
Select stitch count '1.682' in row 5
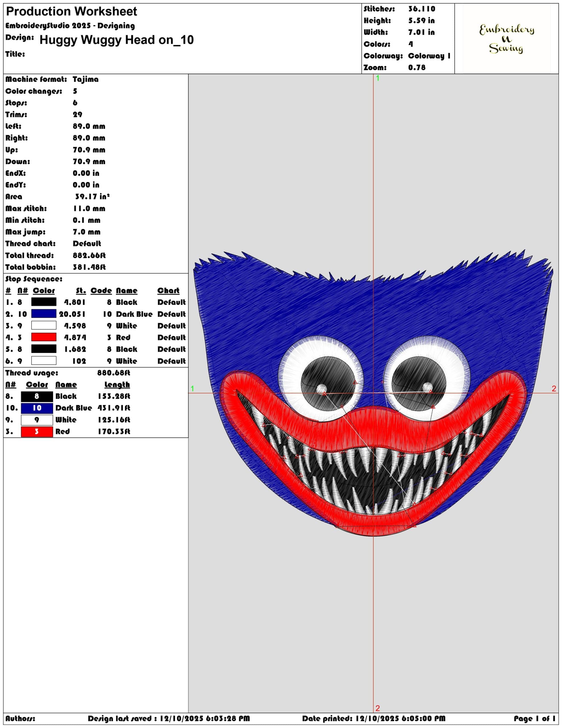(75, 349)
